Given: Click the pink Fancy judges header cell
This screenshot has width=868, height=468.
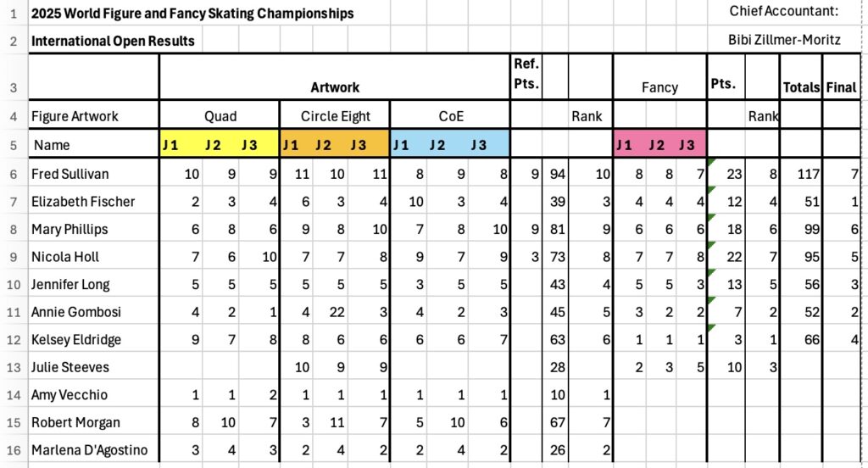Looking at the screenshot, I should (659, 145).
